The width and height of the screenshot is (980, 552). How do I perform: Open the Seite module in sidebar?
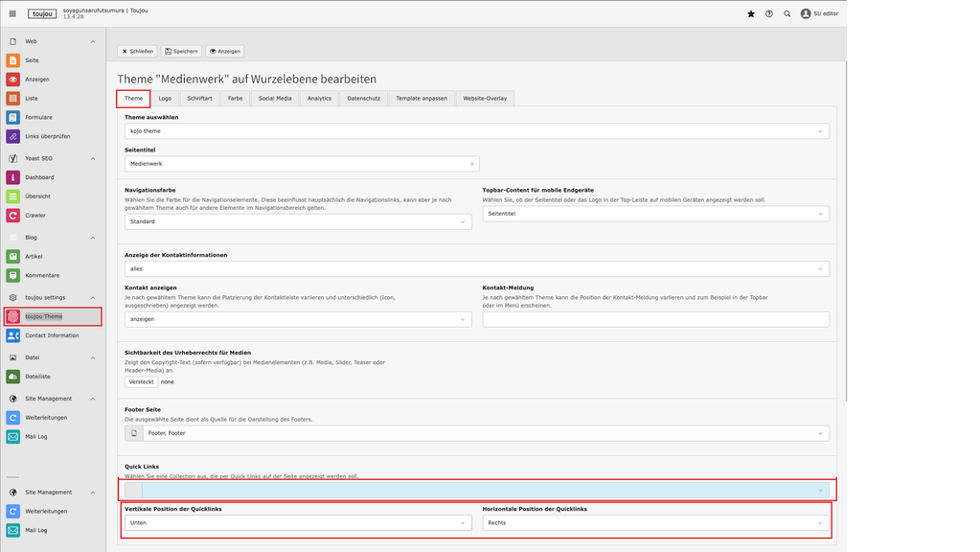click(32, 59)
